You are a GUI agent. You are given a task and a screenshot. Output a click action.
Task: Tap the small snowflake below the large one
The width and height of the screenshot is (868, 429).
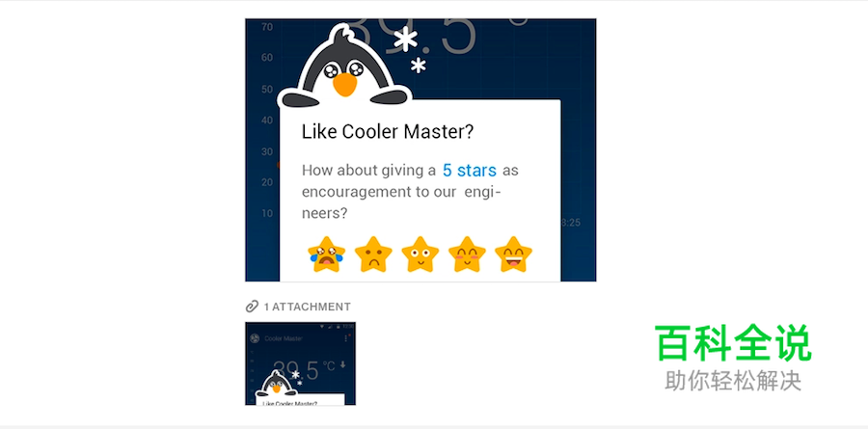419,66
